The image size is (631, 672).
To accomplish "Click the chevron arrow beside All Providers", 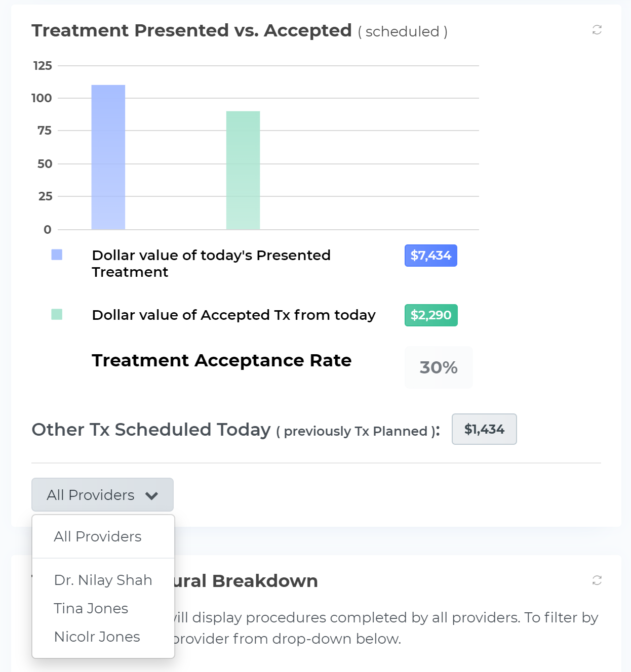I will point(151,495).
